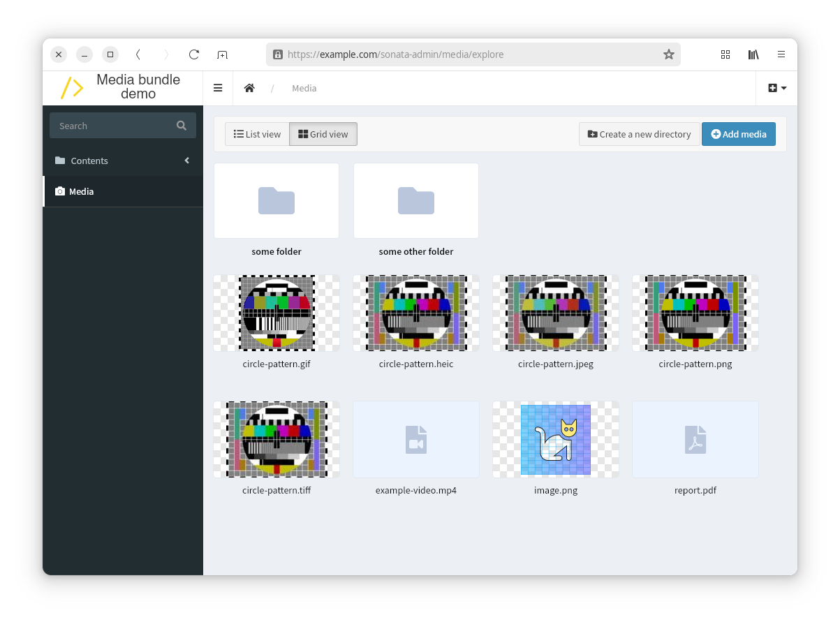The width and height of the screenshot is (840, 622).
Task: Select Media in the sidebar menu
Action: pos(81,191)
